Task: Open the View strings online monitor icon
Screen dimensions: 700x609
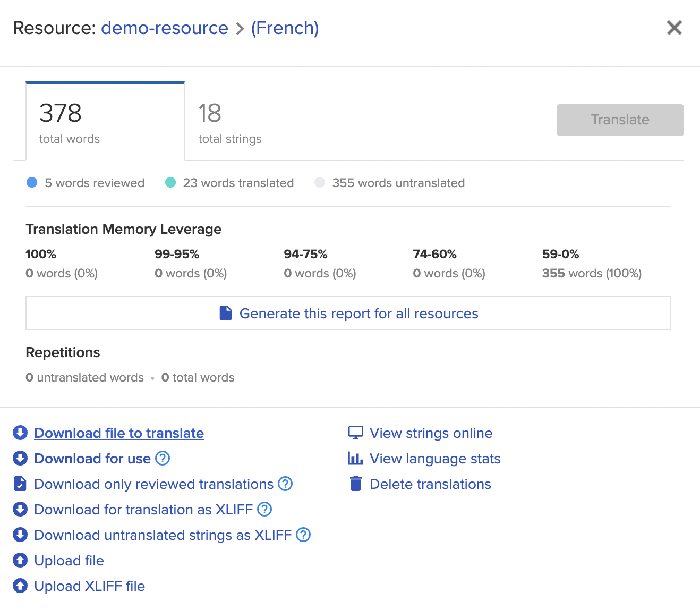Action: point(355,433)
